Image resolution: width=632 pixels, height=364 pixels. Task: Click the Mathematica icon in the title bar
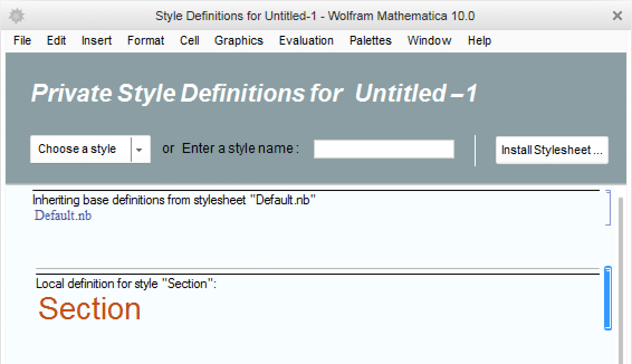tap(17, 16)
